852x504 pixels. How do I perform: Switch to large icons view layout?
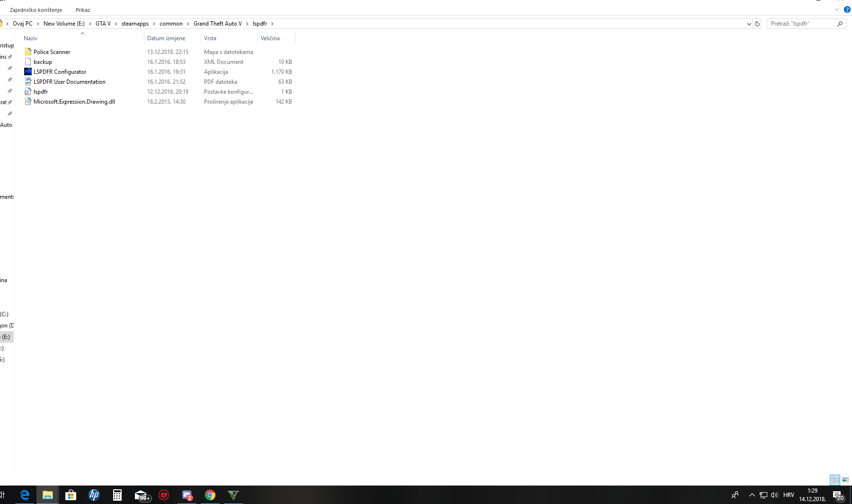[845, 480]
